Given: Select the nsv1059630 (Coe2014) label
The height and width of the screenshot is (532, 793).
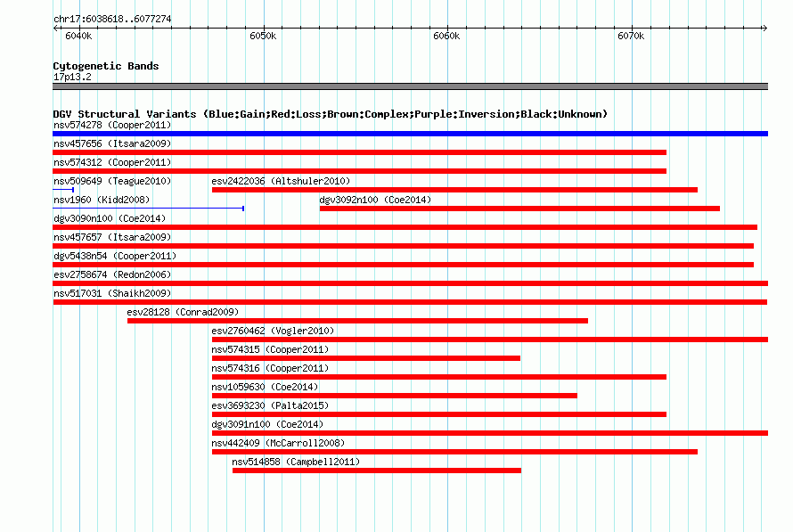Looking at the screenshot, I should tap(265, 387).
